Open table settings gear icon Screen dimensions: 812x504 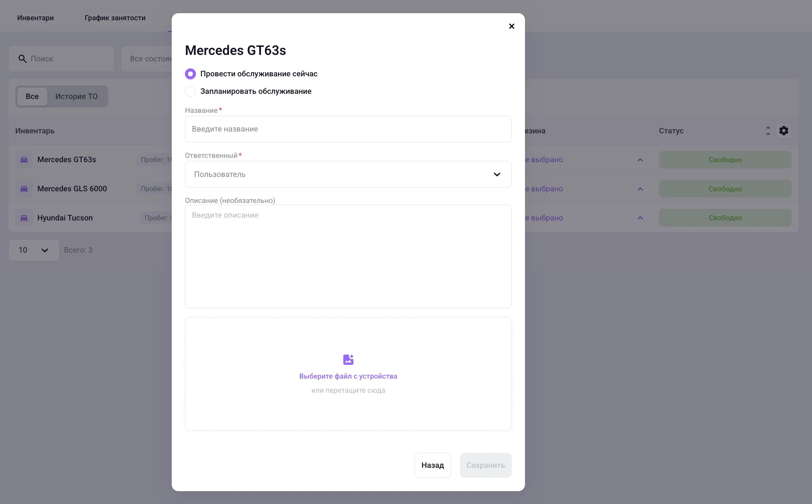click(784, 131)
